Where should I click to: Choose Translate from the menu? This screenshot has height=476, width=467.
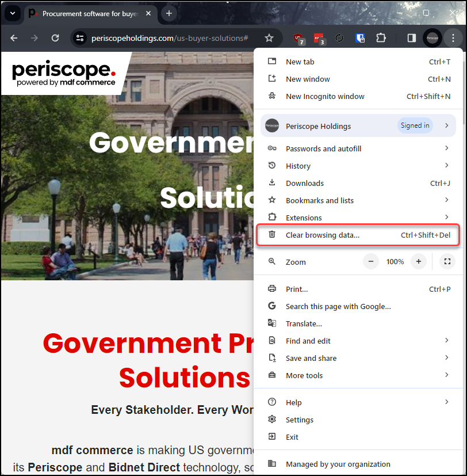click(358, 323)
